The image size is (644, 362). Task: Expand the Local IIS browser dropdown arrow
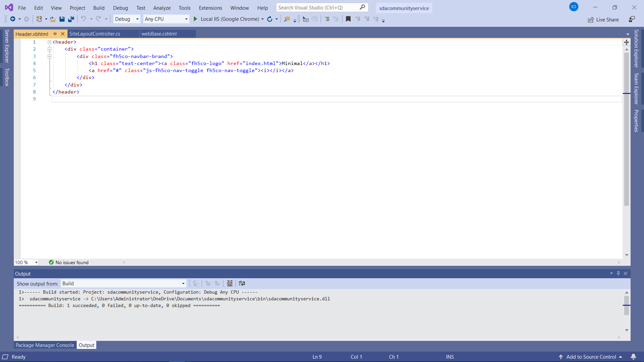pos(263,19)
